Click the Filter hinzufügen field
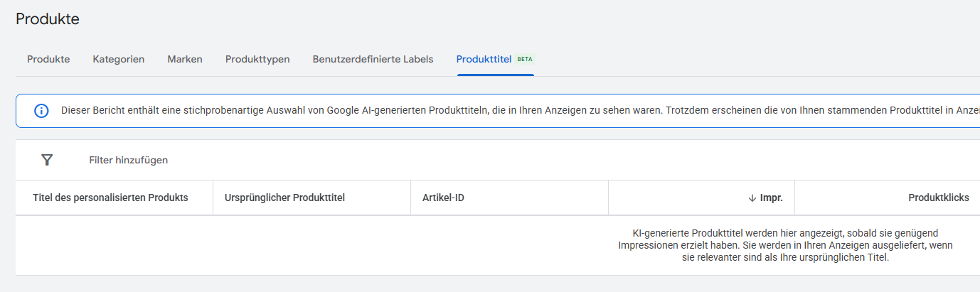980x292 pixels. point(129,161)
